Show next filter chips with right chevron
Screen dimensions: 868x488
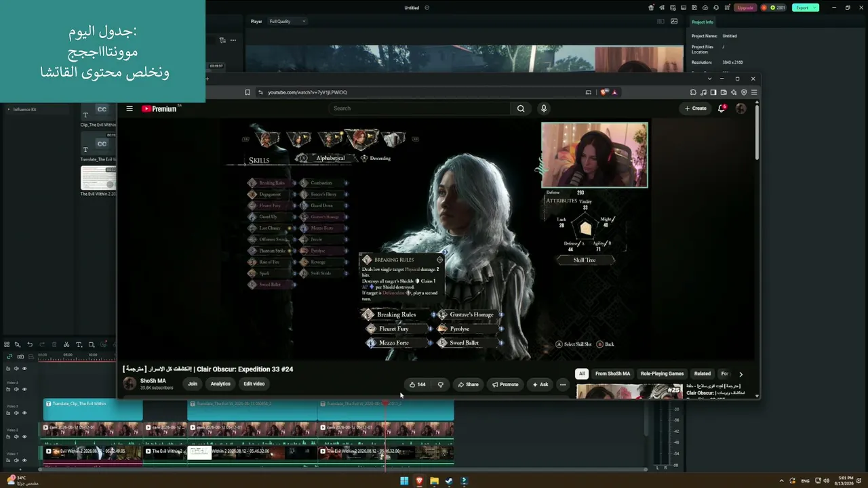click(741, 373)
